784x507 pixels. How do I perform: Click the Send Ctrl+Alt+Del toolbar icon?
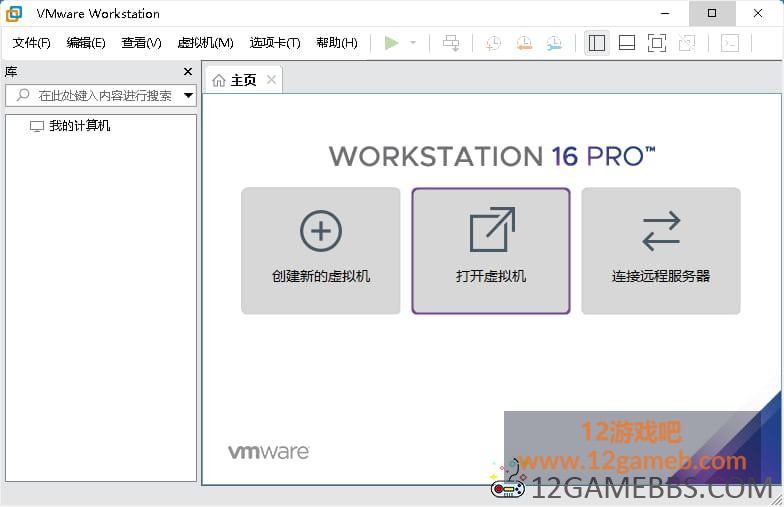click(x=451, y=43)
